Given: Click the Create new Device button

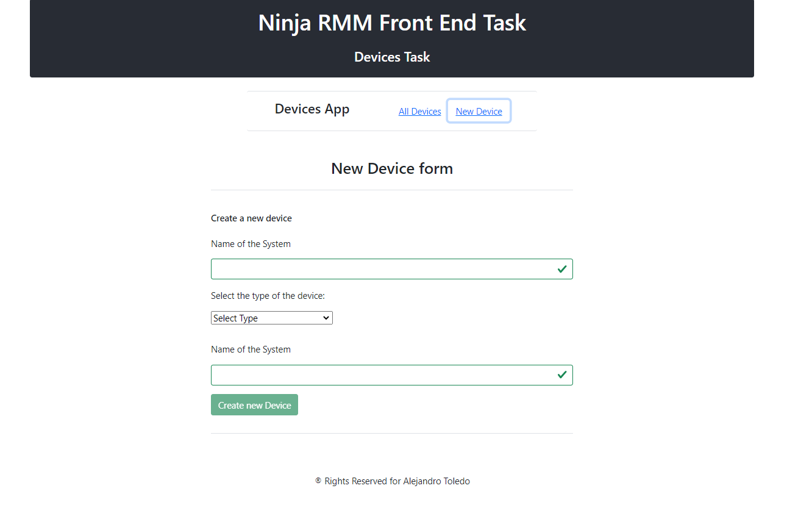Looking at the screenshot, I should pyautogui.click(x=254, y=405).
